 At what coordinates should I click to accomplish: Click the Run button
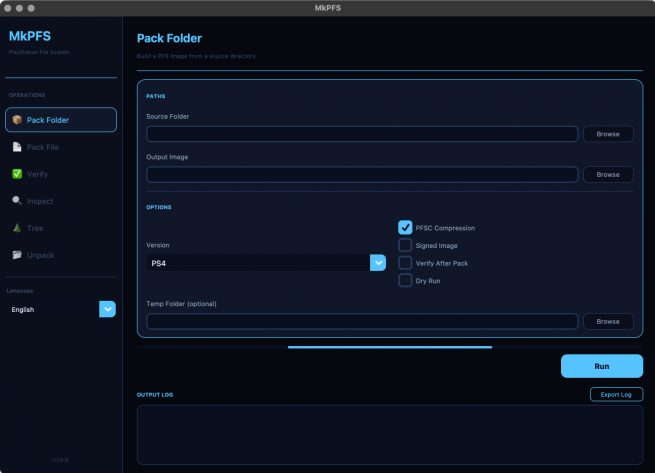pyautogui.click(x=602, y=366)
